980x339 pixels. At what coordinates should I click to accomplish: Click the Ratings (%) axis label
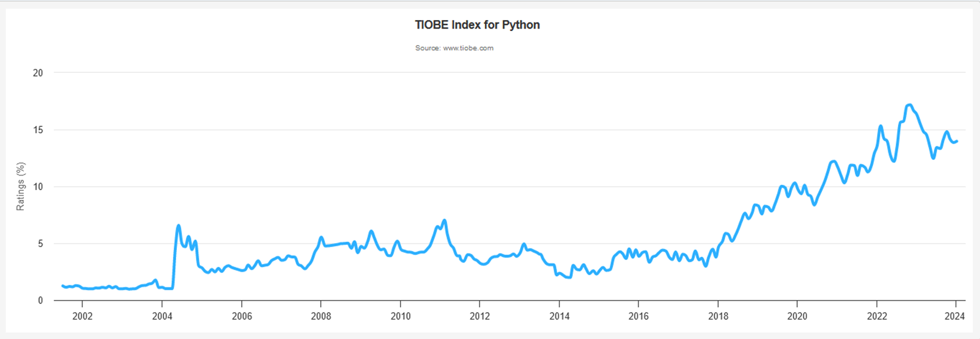click(21, 187)
